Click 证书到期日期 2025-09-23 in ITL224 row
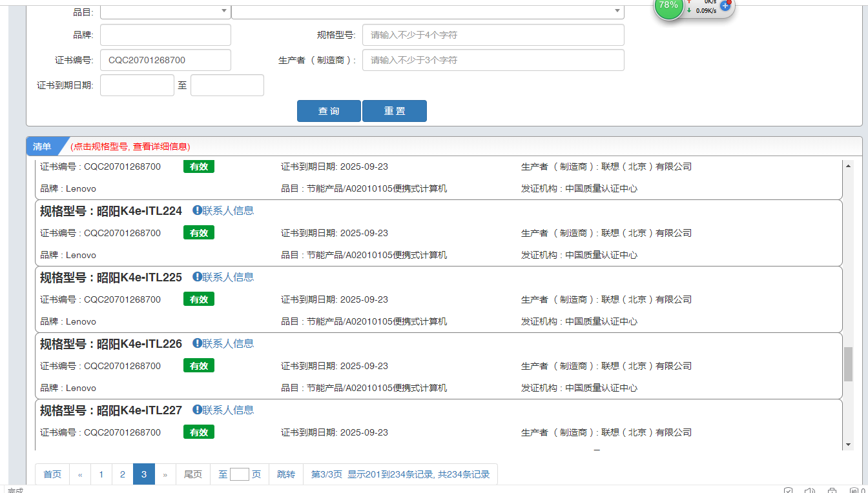Image resolution: width=868 pixels, height=493 pixels. [335, 233]
